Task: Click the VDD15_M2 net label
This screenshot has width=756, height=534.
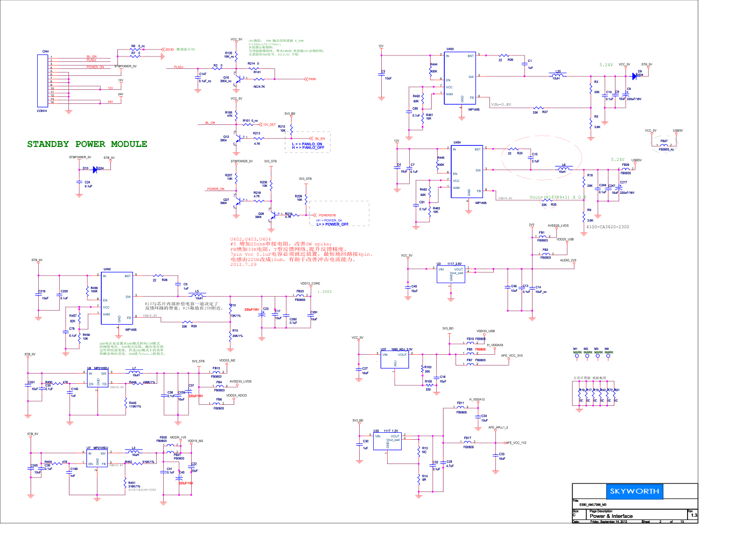Action: click(x=195, y=441)
